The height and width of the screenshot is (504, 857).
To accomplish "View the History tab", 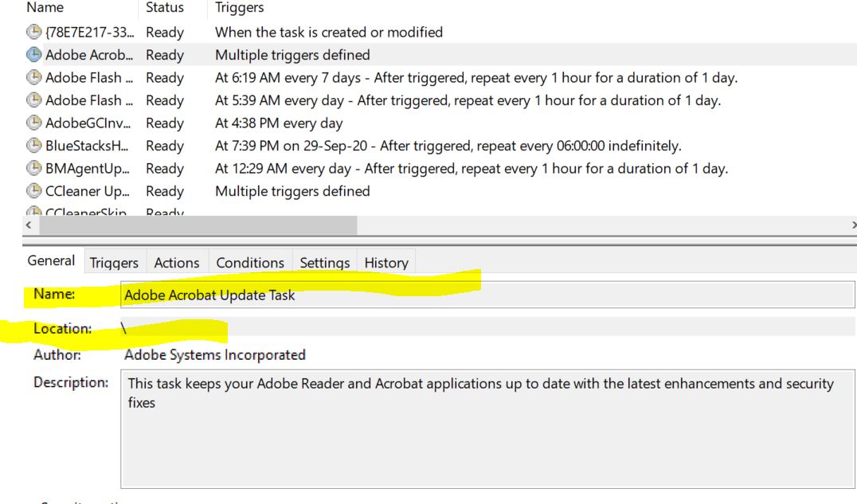I will point(386,263).
